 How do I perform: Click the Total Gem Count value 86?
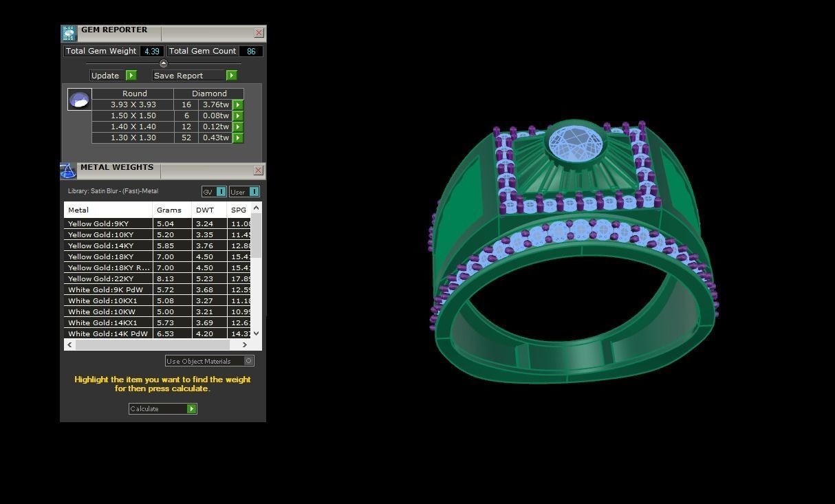pyautogui.click(x=250, y=51)
